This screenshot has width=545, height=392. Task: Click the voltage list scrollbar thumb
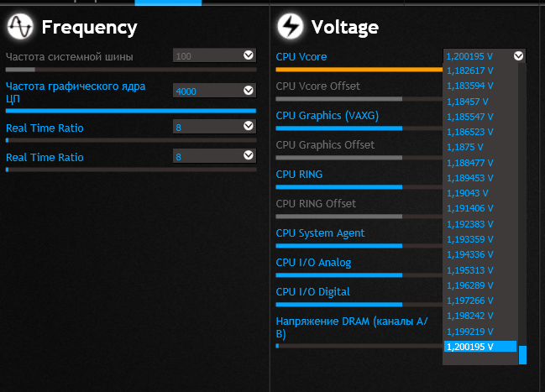coord(522,355)
